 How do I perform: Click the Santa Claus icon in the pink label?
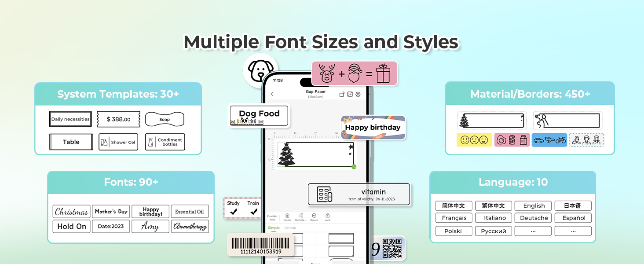point(354,73)
